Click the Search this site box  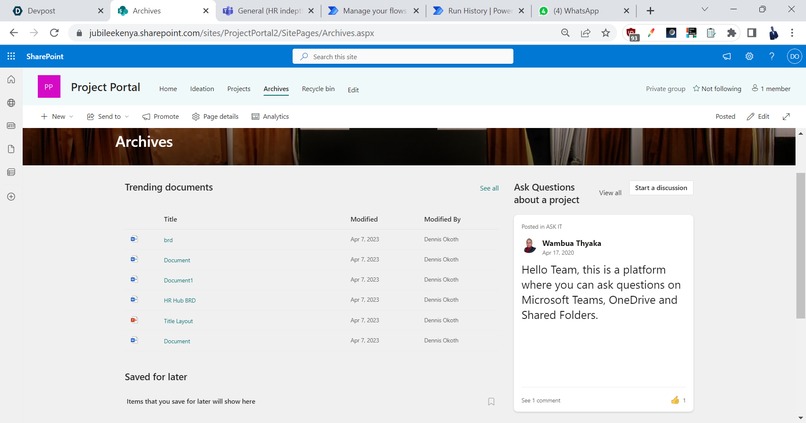(x=403, y=57)
